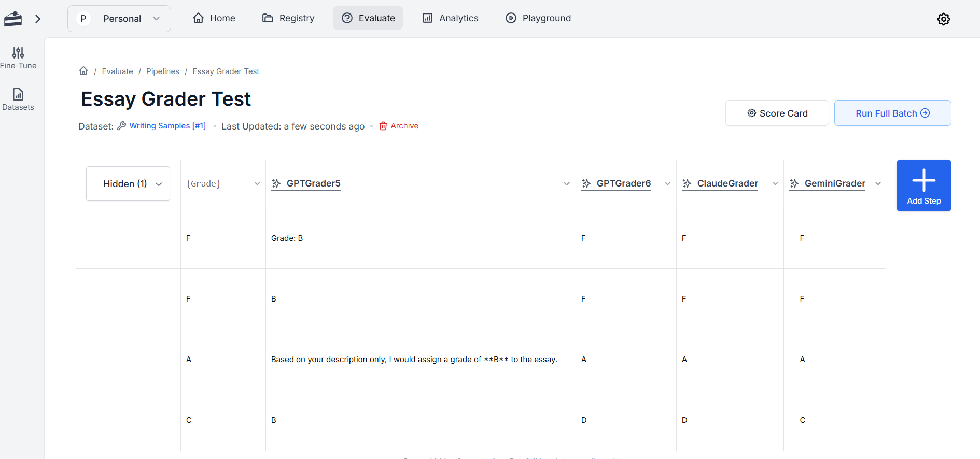Open the Settings gear icon
The height and width of the screenshot is (459, 980).
tap(943, 19)
